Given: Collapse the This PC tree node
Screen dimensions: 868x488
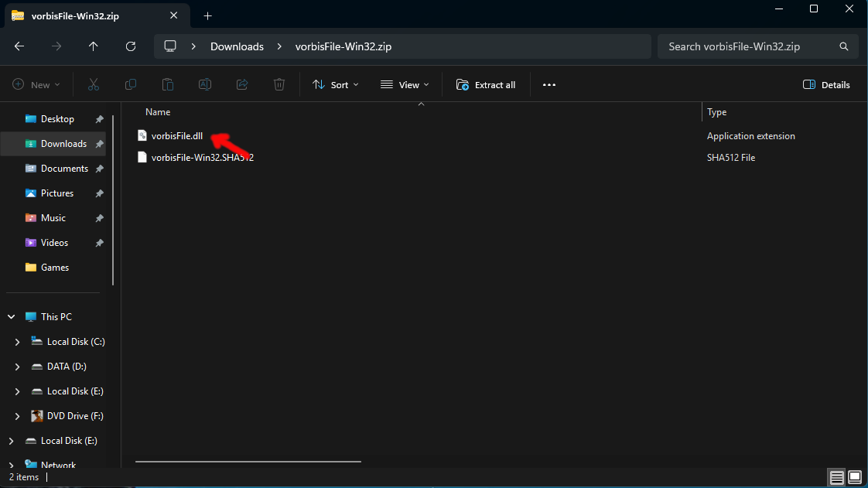Looking at the screenshot, I should coord(11,317).
